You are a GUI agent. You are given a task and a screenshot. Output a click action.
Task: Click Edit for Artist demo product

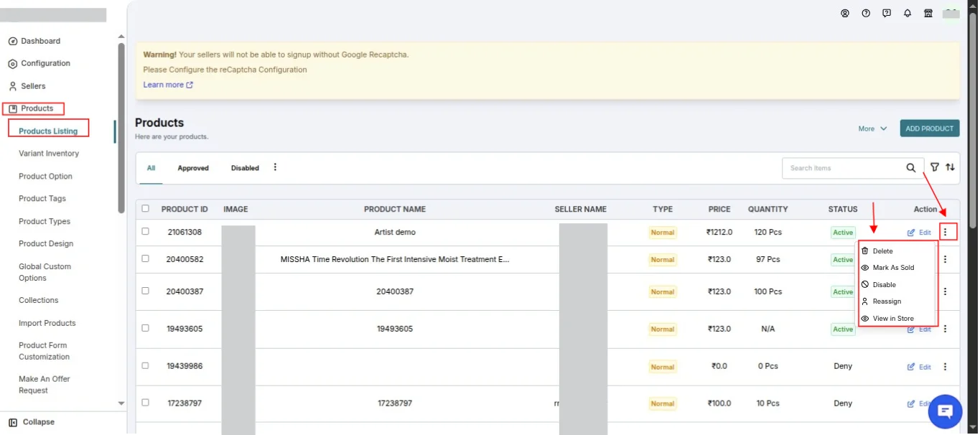[919, 233]
